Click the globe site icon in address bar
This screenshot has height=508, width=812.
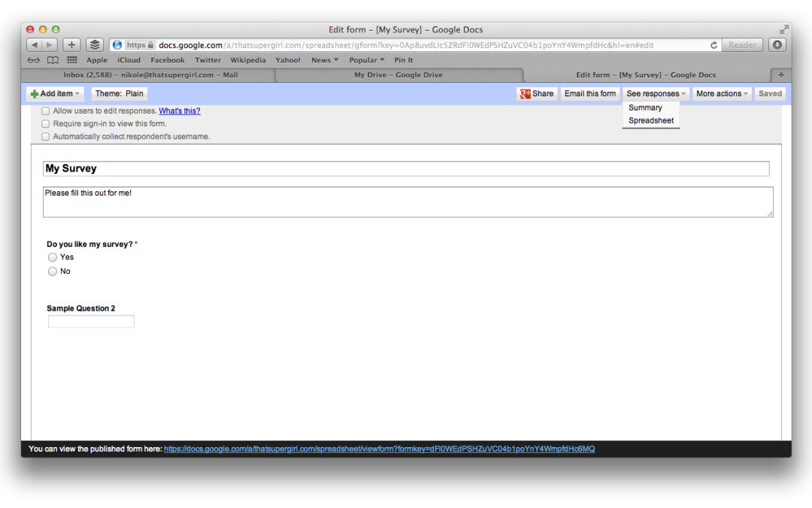click(117, 45)
